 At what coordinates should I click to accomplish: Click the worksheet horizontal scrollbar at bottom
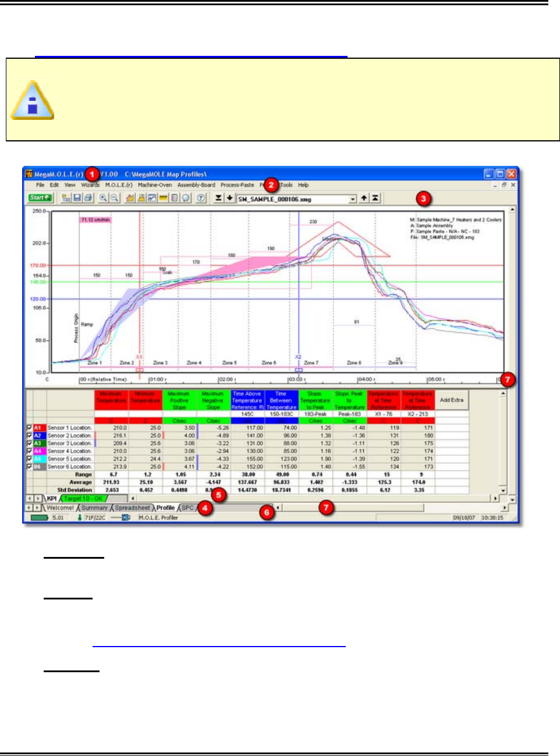pos(391,507)
